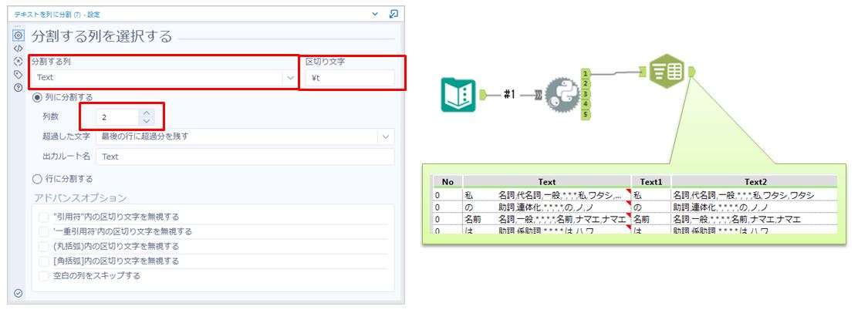The height and width of the screenshot is (313, 868).
Task: Click the Text2 column header in results
Action: coord(753,182)
